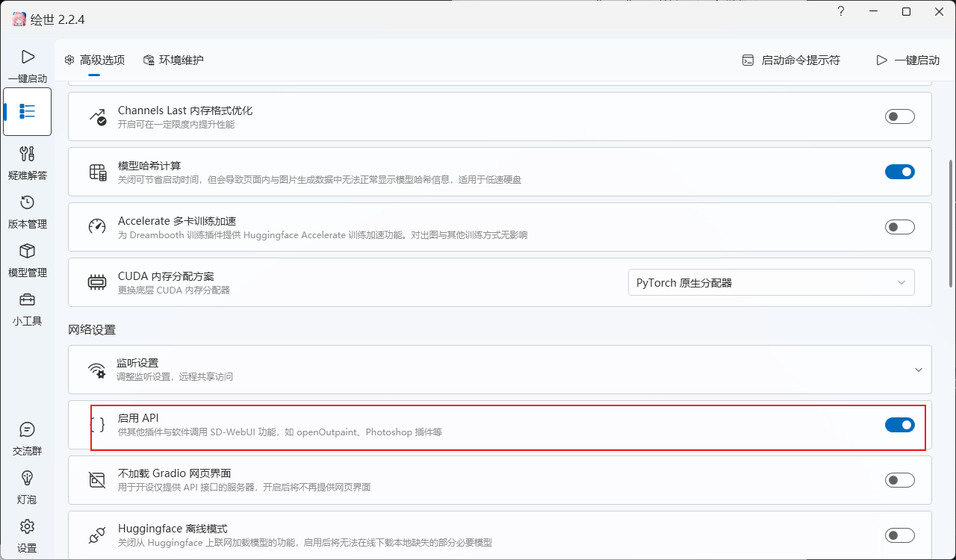Disable the 启用 API toggle
956x560 pixels.
point(900,425)
